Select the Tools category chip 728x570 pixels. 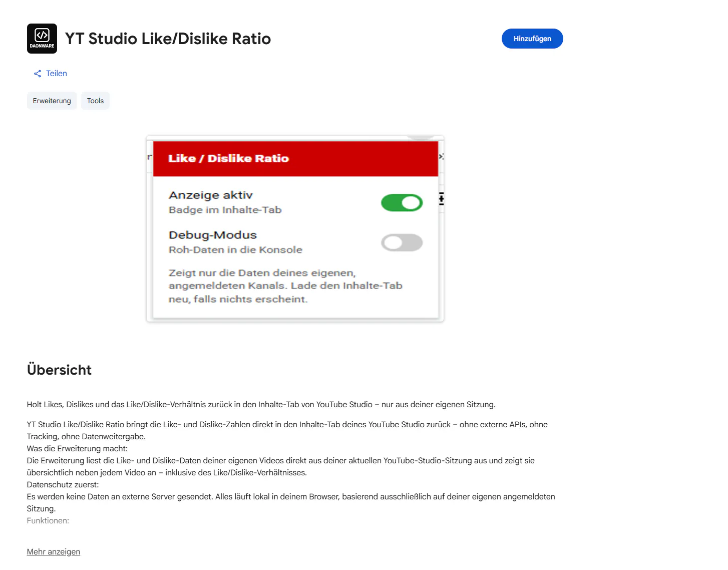[95, 101]
